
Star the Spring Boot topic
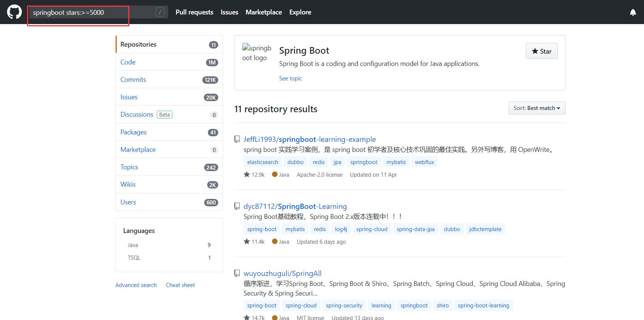541,51
